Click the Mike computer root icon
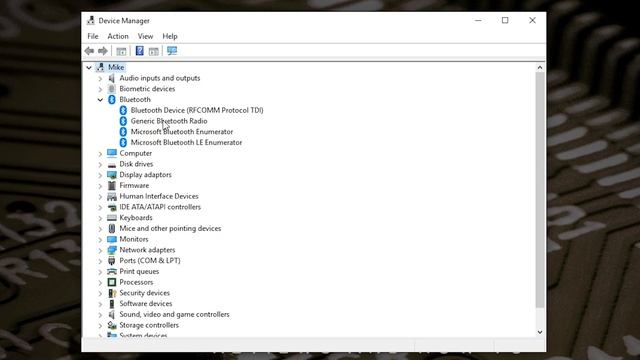This screenshot has height=360, width=640. click(100, 67)
